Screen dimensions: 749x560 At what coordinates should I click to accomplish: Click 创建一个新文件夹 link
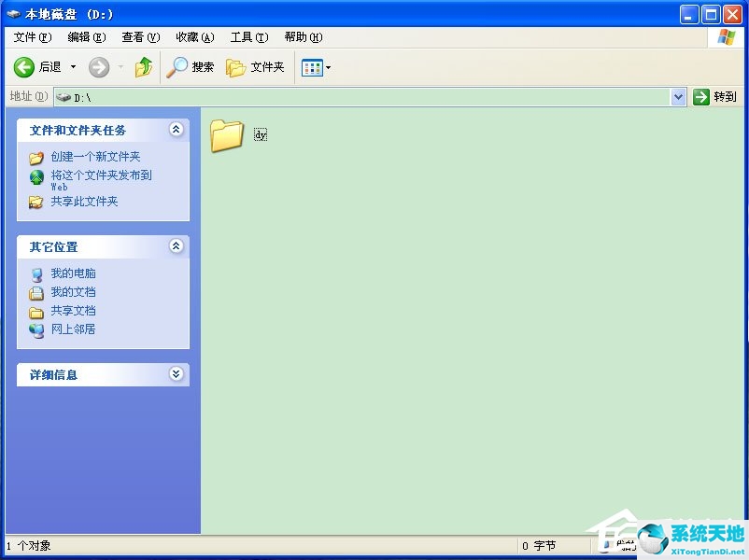pos(95,157)
